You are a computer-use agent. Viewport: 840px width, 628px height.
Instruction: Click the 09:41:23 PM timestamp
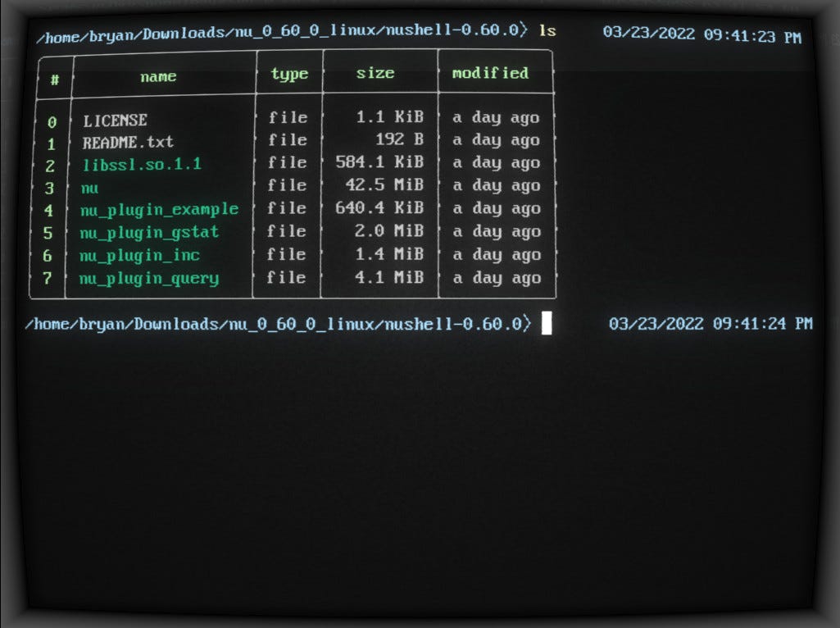(x=752, y=36)
